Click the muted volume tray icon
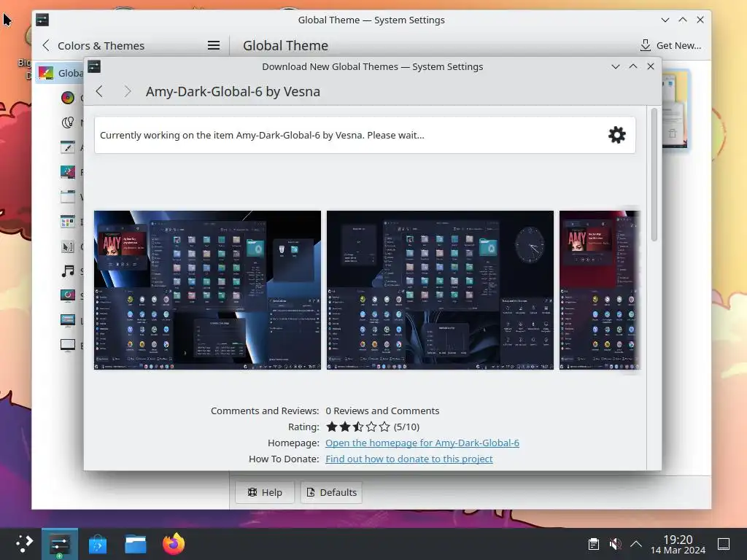The image size is (747, 560). pos(615,544)
